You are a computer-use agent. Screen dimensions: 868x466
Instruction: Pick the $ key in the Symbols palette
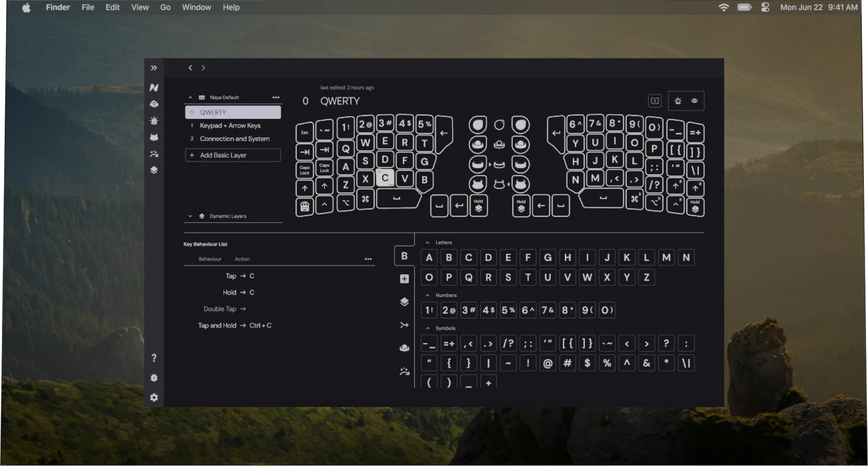[587, 364]
